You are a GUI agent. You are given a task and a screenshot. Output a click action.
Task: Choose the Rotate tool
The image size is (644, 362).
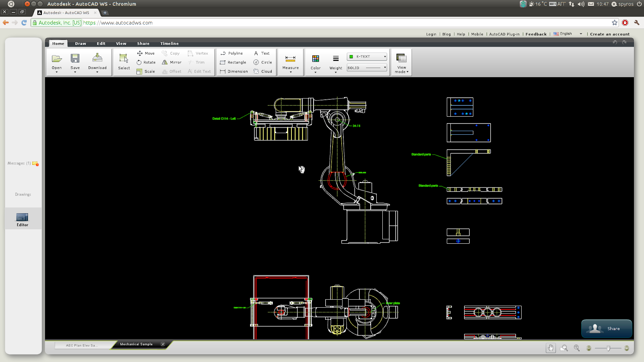click(146, 62)
